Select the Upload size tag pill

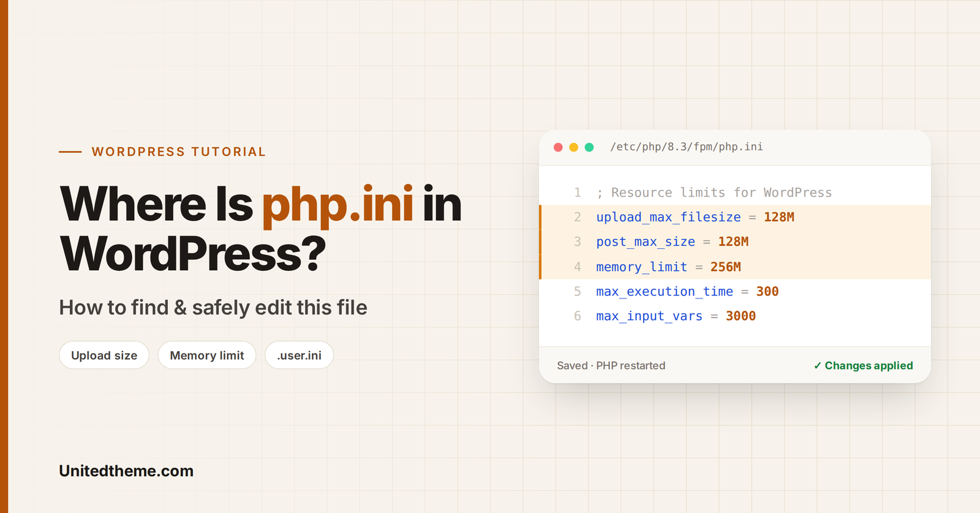tap(104, 355)
